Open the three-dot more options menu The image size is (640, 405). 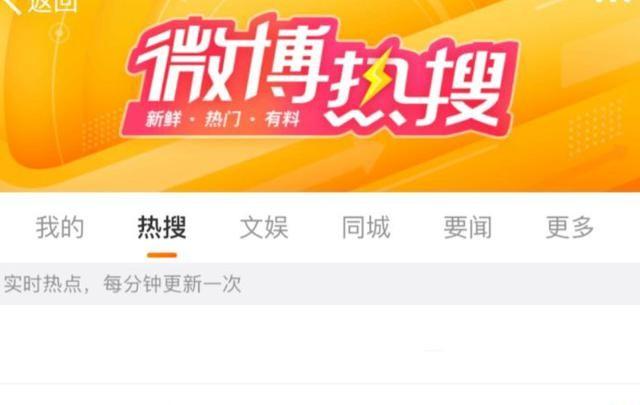click(617, 2)
